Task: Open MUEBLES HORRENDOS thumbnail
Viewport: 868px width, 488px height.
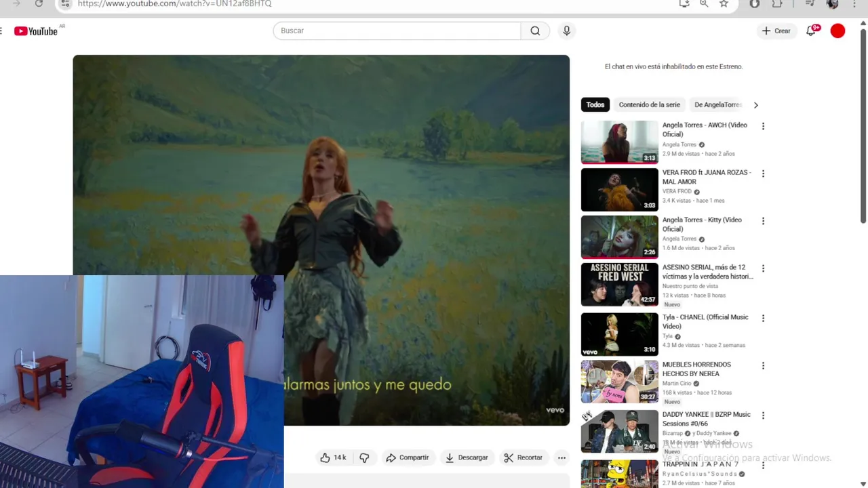Action: [619, 382]
